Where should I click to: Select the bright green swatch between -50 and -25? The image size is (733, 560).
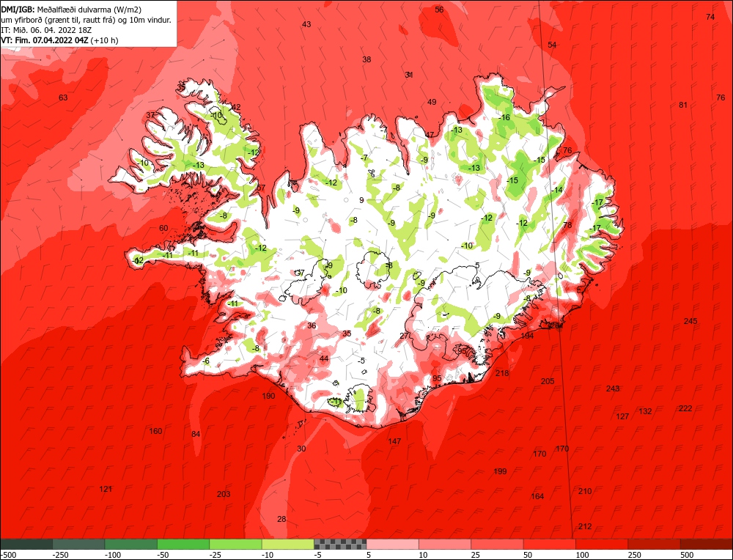[x=183, y=544]
